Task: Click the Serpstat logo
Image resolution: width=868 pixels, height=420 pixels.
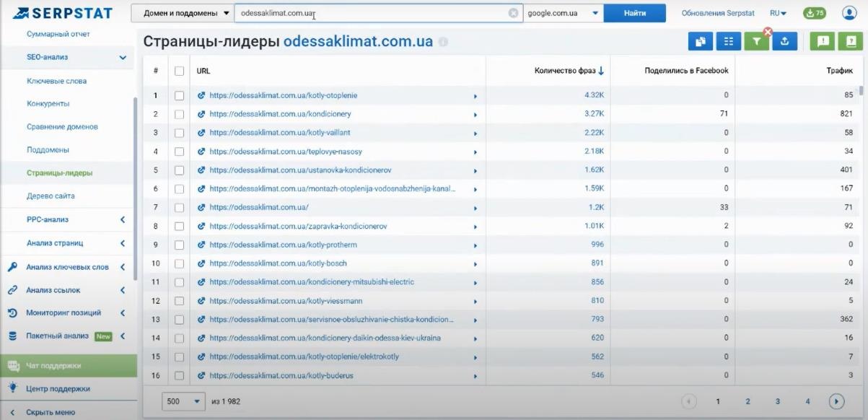Action: coord(63,13)
